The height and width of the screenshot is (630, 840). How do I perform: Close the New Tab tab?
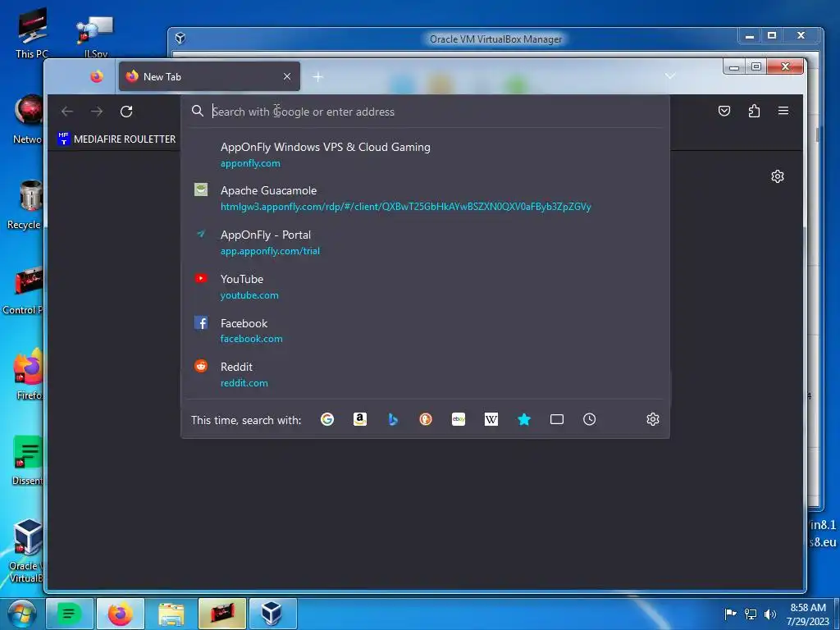[287, 76]
